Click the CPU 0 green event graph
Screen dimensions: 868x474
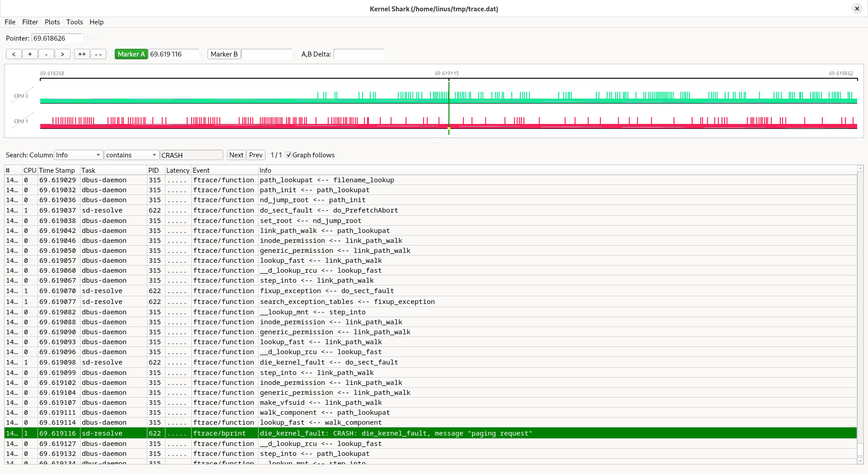(448, 97)
